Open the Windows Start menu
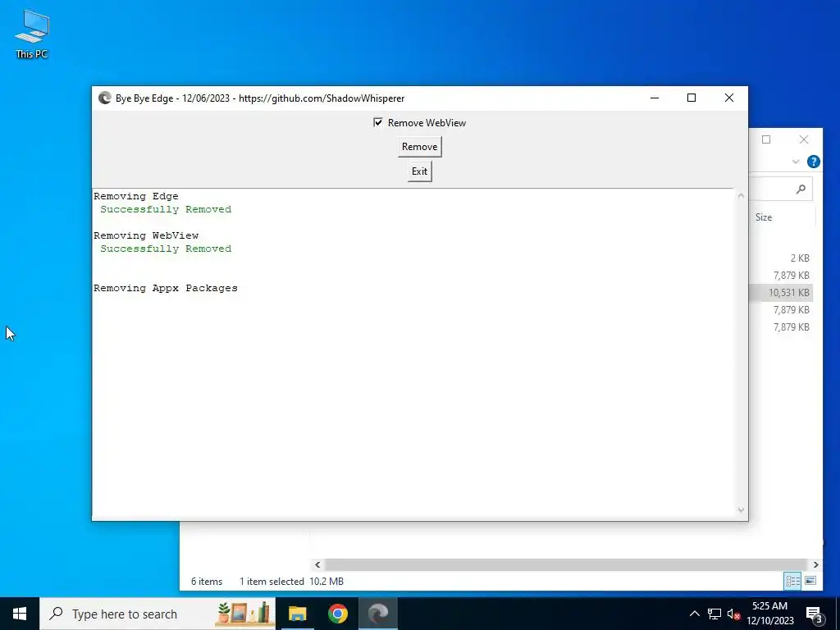Image resolution: width=840 pixels, height=630 pixels. [x=20, y=614]
